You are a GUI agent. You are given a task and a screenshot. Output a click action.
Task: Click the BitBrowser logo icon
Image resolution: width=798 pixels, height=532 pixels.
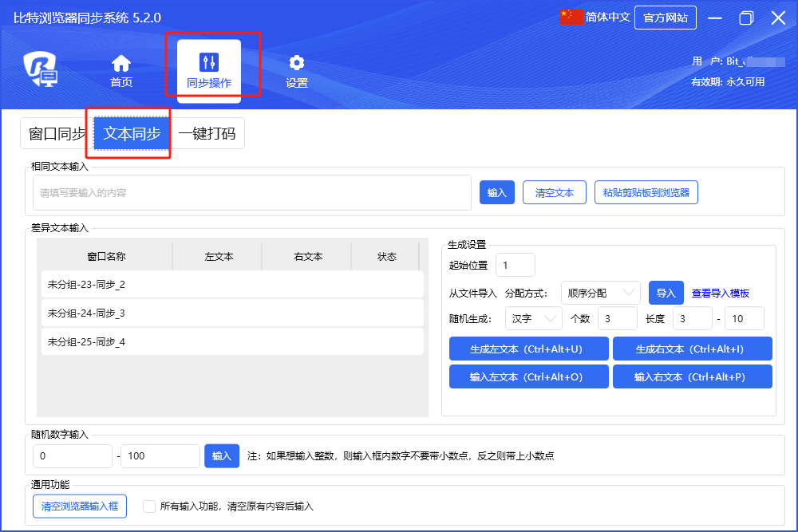click(40, 70)
